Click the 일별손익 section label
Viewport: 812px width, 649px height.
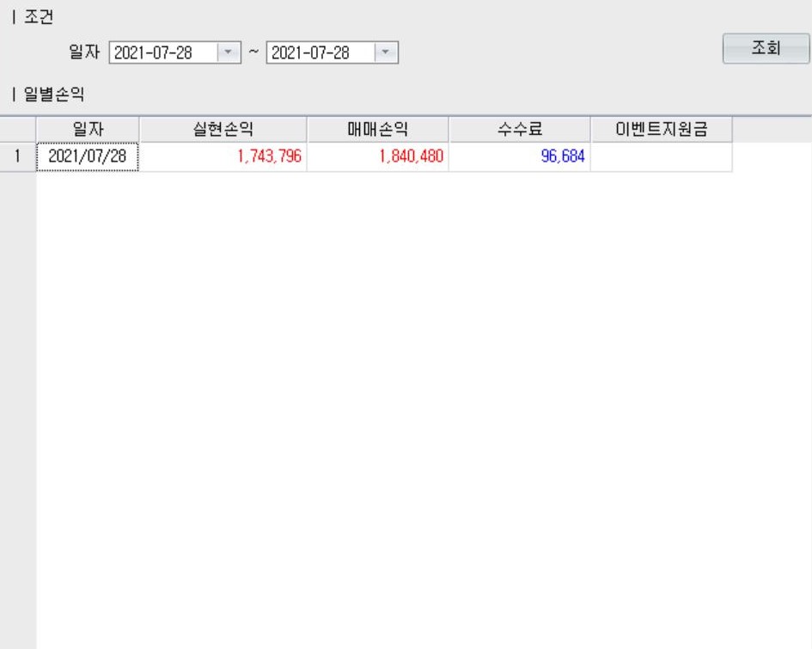tap(52, 92)
